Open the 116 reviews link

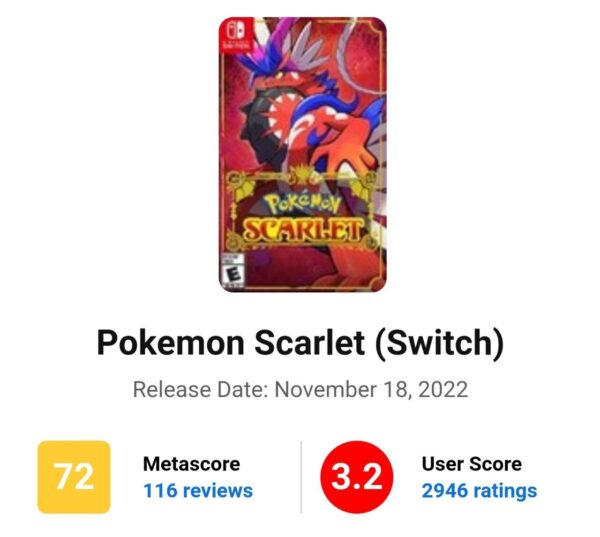(198, 491)
